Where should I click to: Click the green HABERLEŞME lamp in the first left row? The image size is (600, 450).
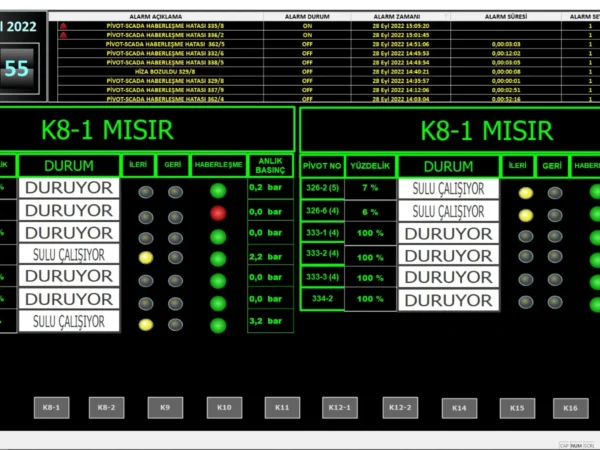tap(218, 190)
